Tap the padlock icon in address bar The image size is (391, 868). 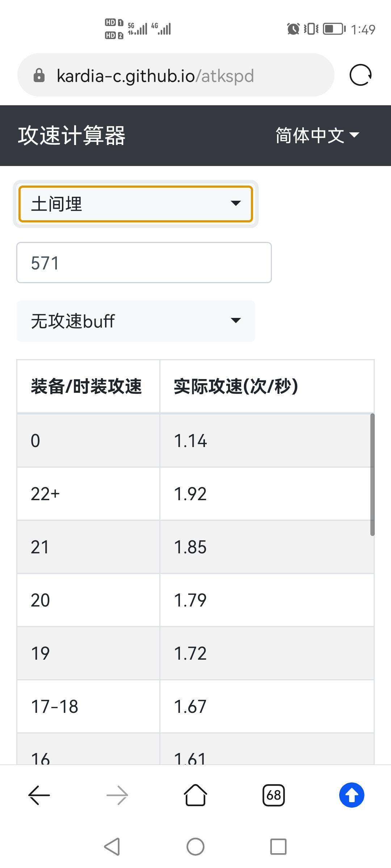pos(39,76)
